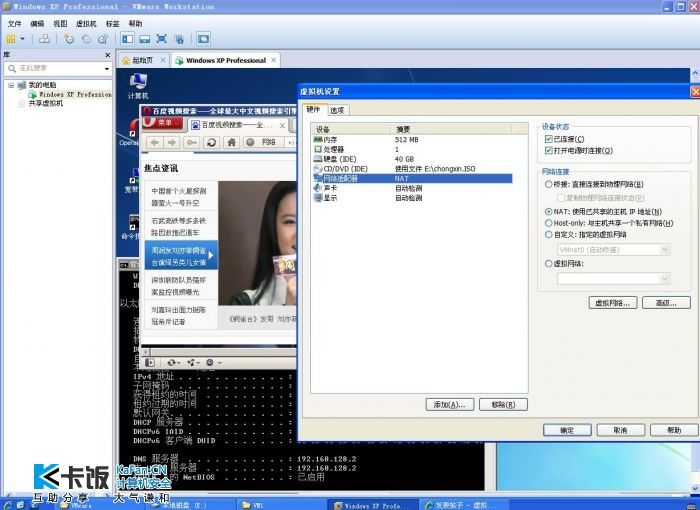Click the console view toolbar icon
This screenshot has height=510, width=700.
pyautogui.click(x=203, y=39)
